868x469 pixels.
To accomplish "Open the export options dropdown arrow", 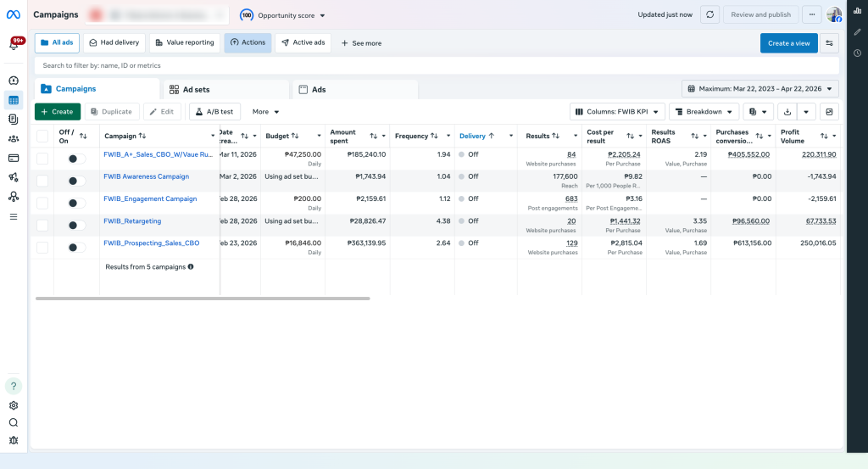I will [x=806, y=112].
